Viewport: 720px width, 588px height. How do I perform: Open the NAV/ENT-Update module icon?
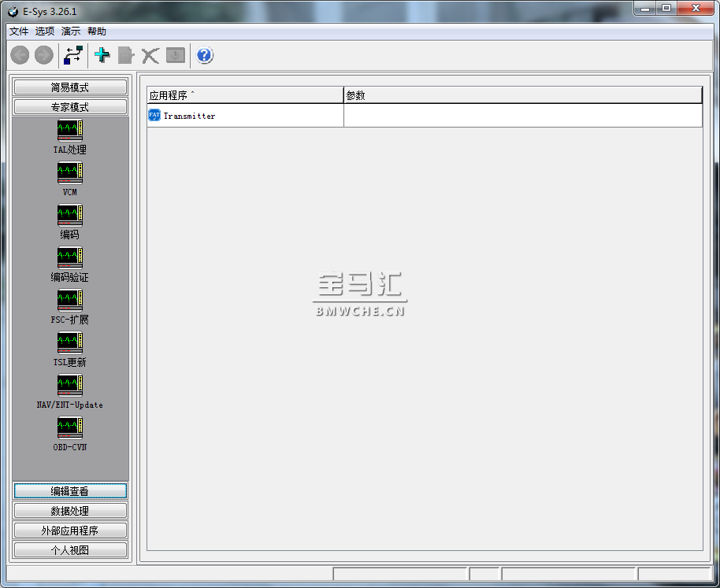click(x=70, y=385)
